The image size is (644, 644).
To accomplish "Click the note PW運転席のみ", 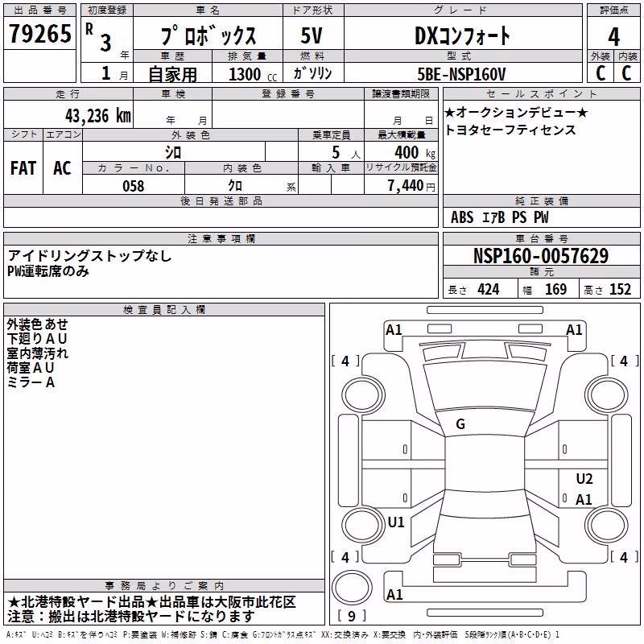I will (x=48, y=271).
